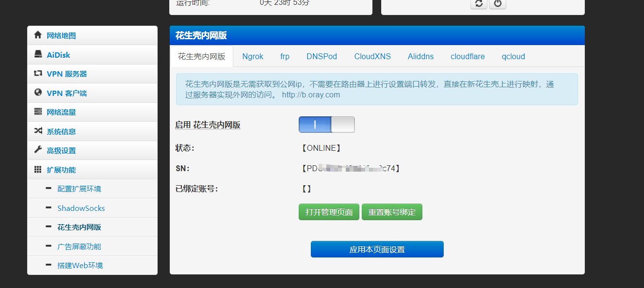This screenshot has height=288, width=644.
Task: Open the qcloud tab
Action: coord(513,56)
